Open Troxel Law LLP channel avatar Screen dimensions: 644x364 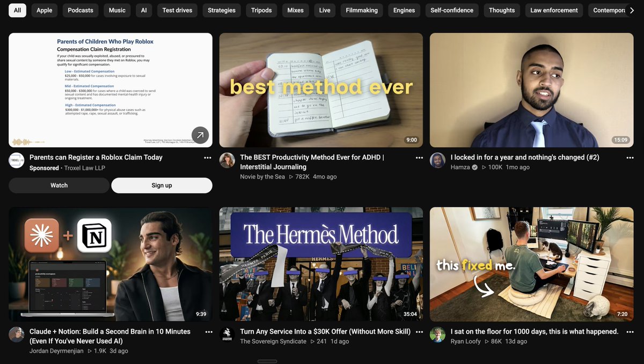click(17, 160)
